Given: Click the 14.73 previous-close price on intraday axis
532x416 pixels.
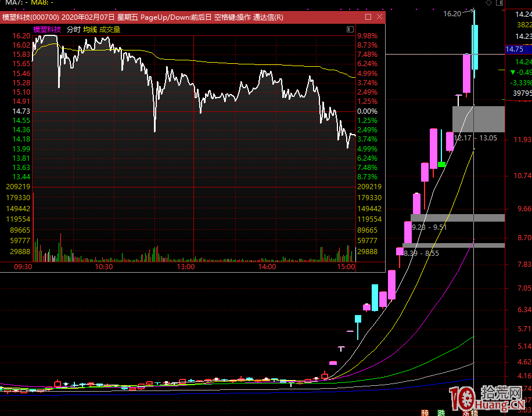Looking at the screenshot, I should click(x=21, y=111).
